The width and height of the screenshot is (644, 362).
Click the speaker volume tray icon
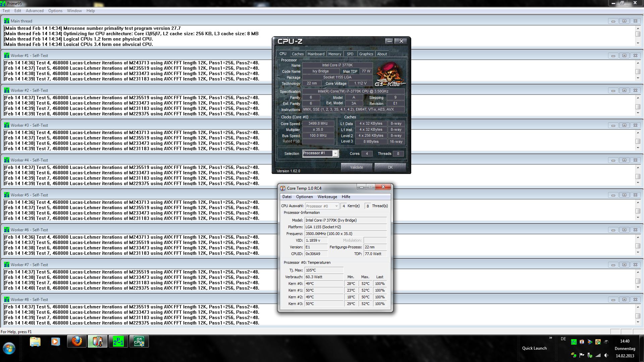(x=606, y=355)
